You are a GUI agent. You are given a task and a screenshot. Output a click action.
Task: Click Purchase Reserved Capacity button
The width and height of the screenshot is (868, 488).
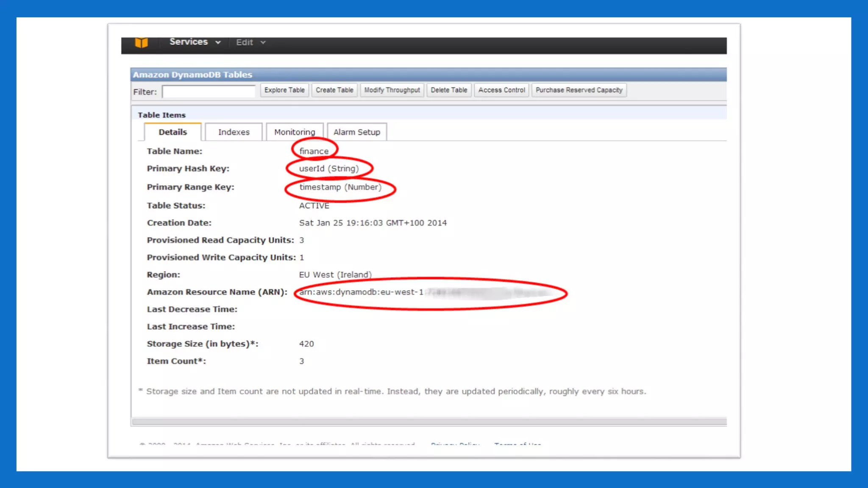(579, 90)
